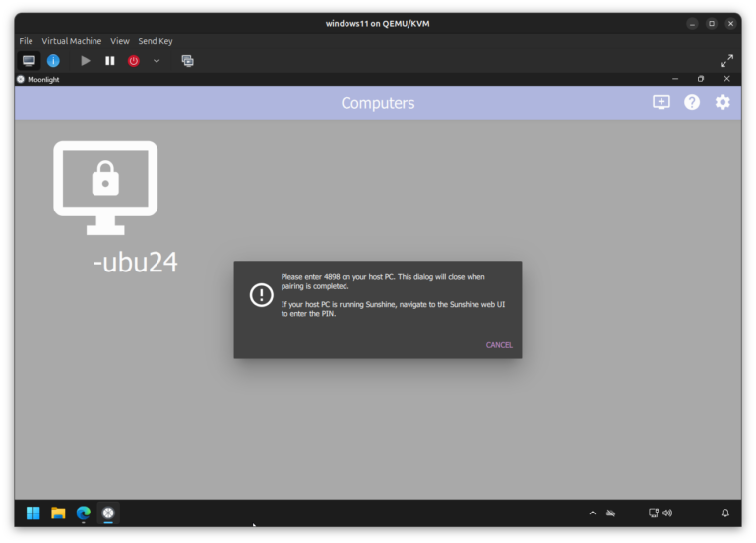This screenshot has width=756, height=543.
Task: Open the manage VM snapshots icon
Action: coord(187,61)
